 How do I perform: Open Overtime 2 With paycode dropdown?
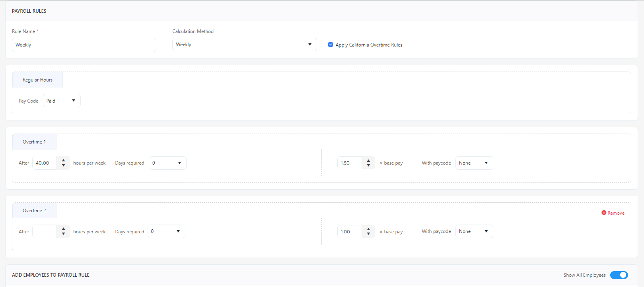point(474,231)
